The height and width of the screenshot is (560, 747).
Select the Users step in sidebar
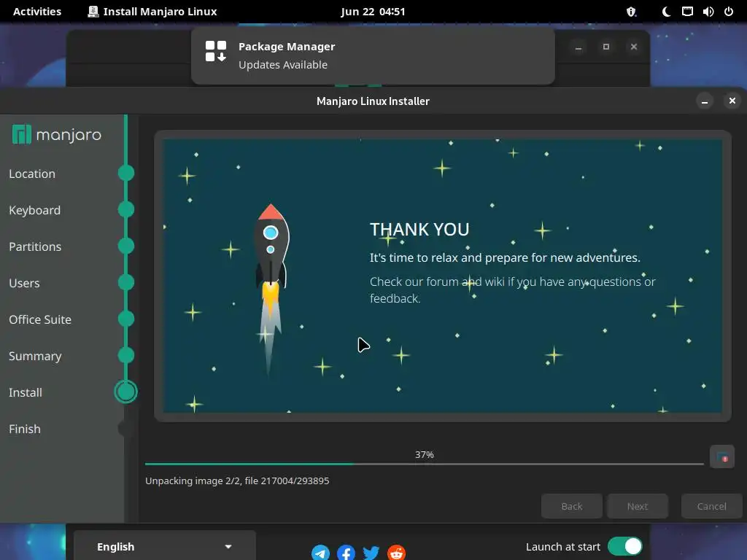[x=24, y=283]
